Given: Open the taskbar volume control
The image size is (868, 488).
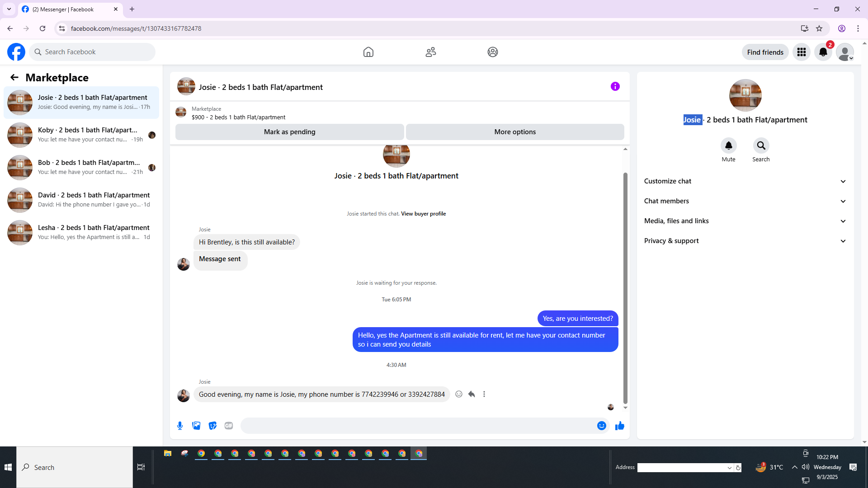Looking at the screenshot, I should 806,467.
